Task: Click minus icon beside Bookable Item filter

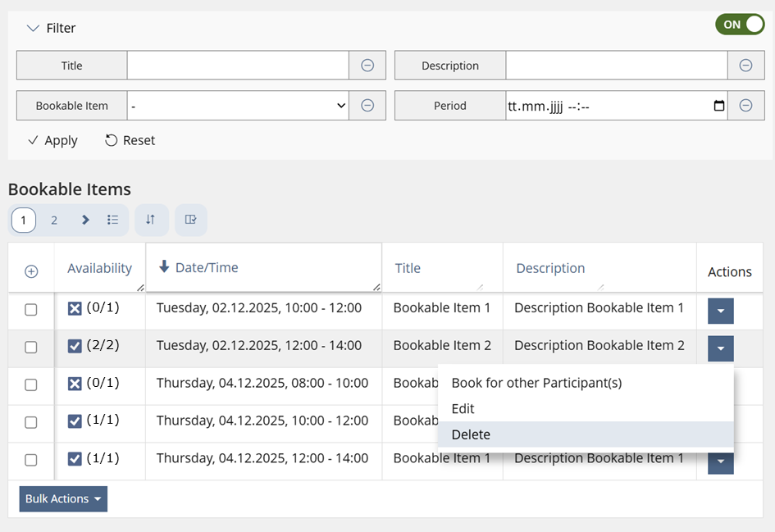Action: click(367, 105)
